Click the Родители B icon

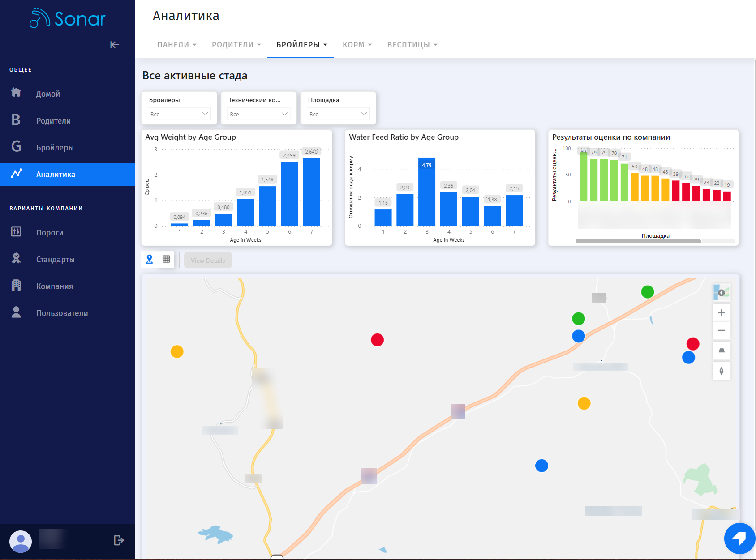16,120
